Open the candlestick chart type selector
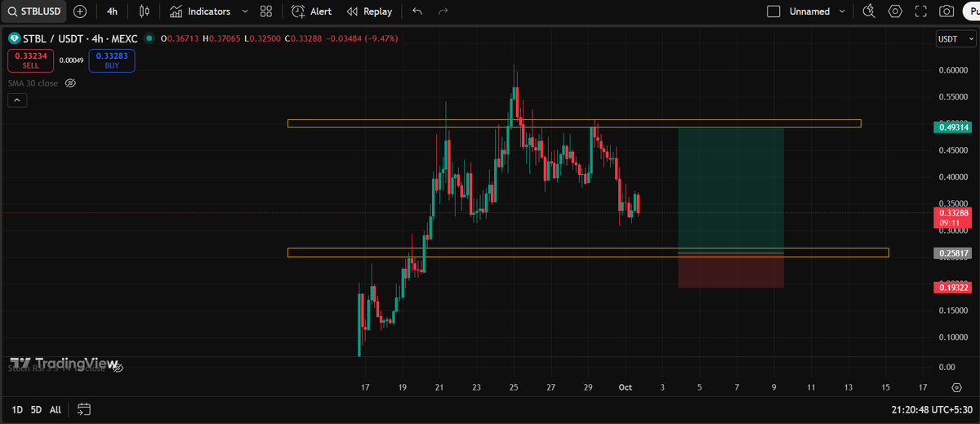This screenshot has width=980, height=424. click(145, 11)
